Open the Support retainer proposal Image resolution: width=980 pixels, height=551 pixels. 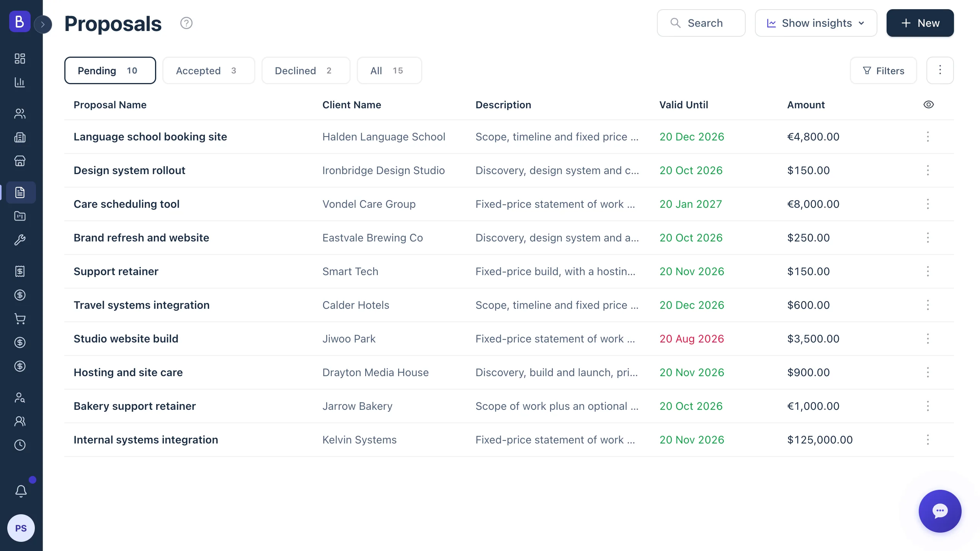pos(116,271)
